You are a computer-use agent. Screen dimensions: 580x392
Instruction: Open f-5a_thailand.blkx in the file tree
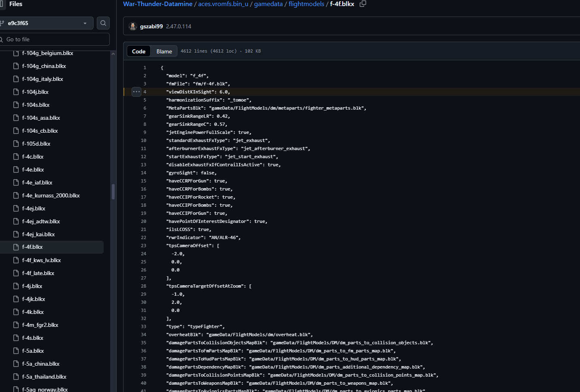tap(44, 377)
